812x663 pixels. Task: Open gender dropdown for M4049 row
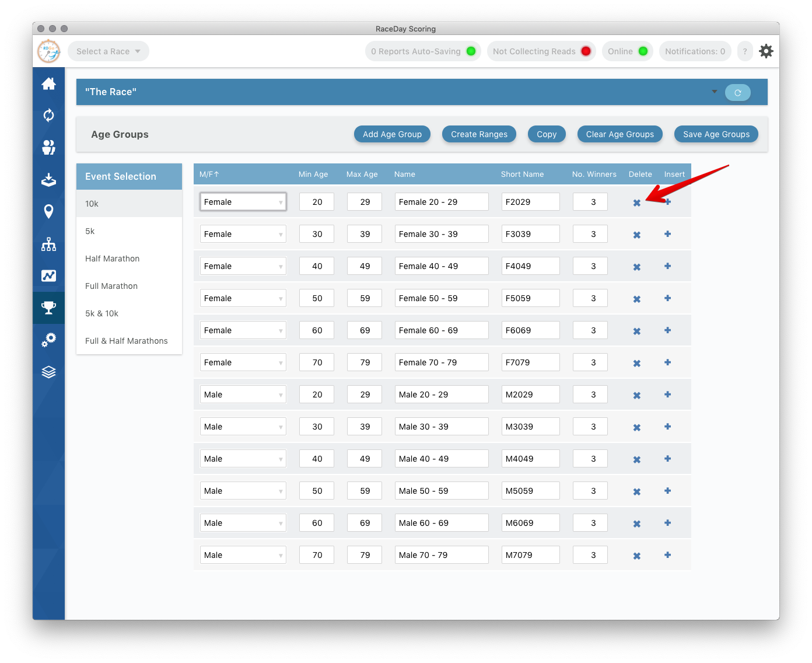click(243, 459)
